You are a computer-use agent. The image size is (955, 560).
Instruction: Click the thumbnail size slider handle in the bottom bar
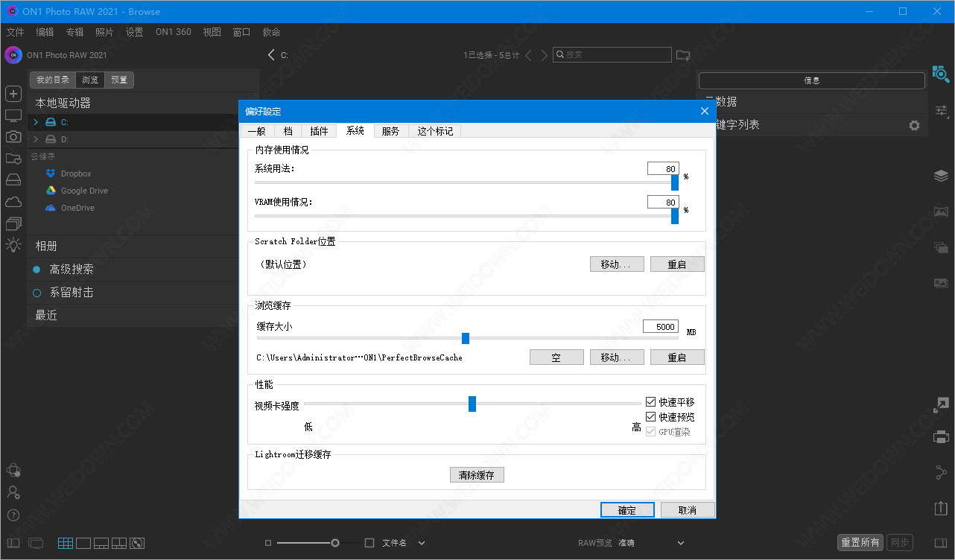click(335, 543)
